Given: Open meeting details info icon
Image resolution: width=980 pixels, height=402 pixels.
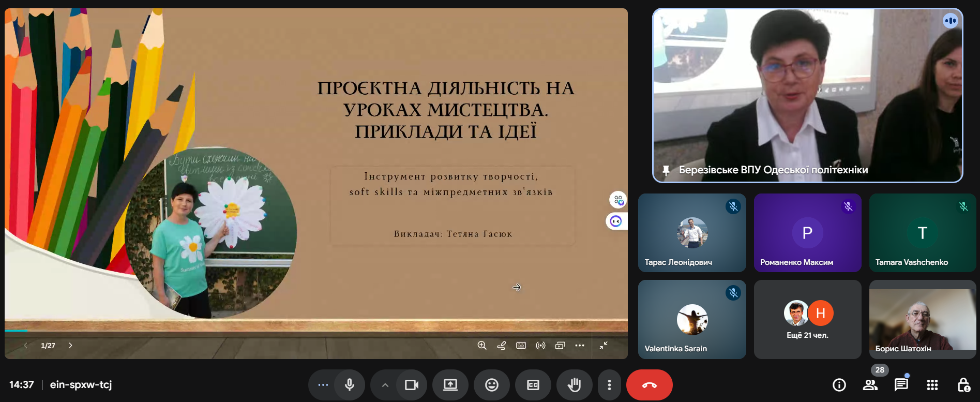Looking at the screenshot, I should [x=839, y=385].
